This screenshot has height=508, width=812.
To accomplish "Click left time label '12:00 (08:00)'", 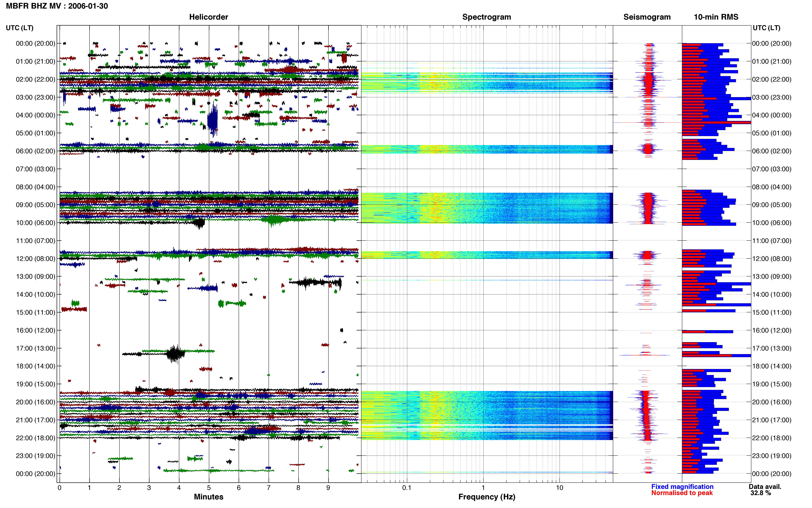I will point(36,259).
